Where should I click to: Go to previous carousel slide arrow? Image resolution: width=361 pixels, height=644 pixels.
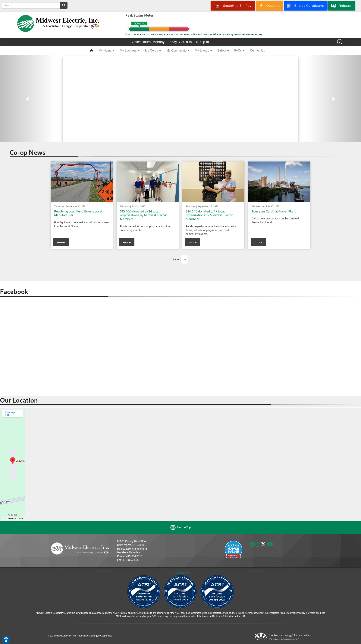[x=28, y=99]
